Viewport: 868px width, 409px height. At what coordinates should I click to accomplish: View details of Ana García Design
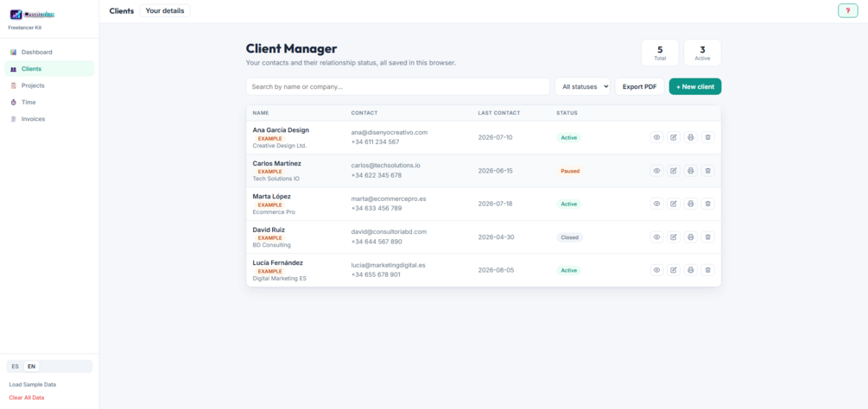pos(656,137)
